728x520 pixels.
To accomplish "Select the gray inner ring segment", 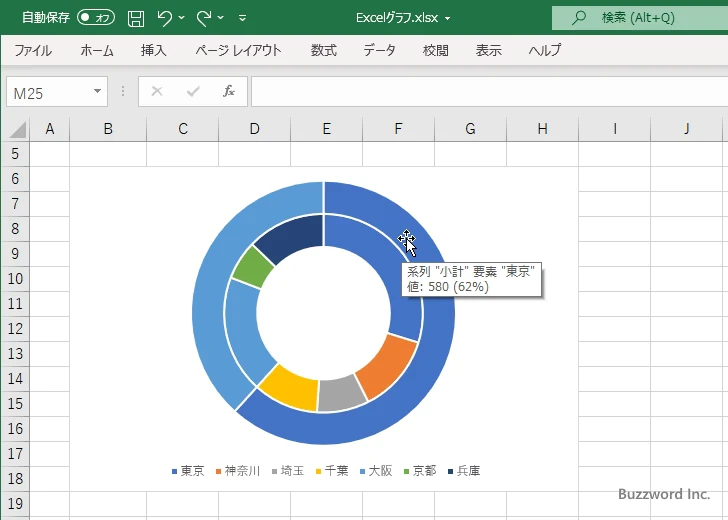I will click(341, 394).
